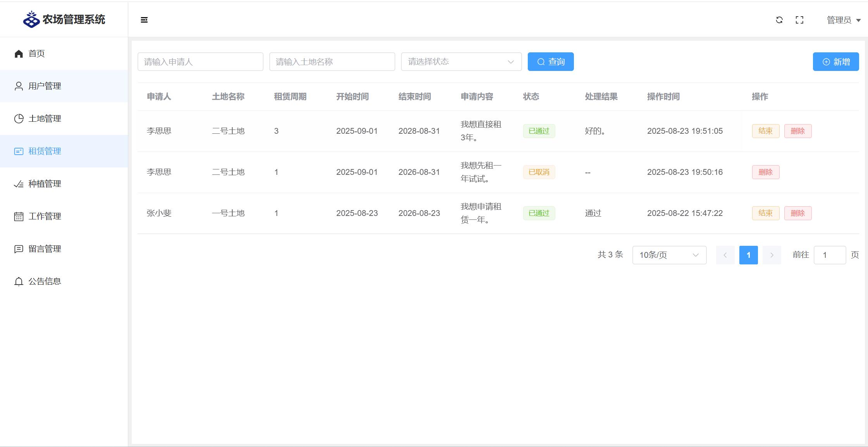Open 用户管理 in the sidebar
This screenshot has width=868, height=447.
click(45, 86)
